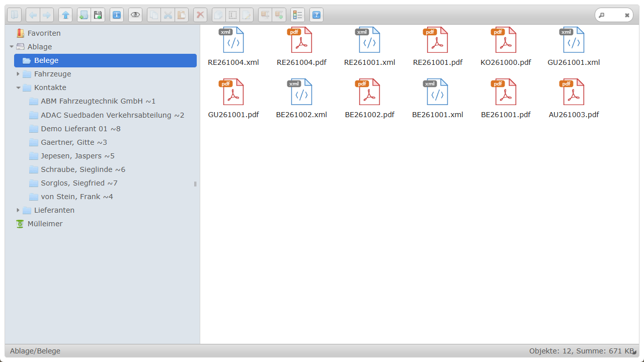Click the back arrow navigation icon

33,15
